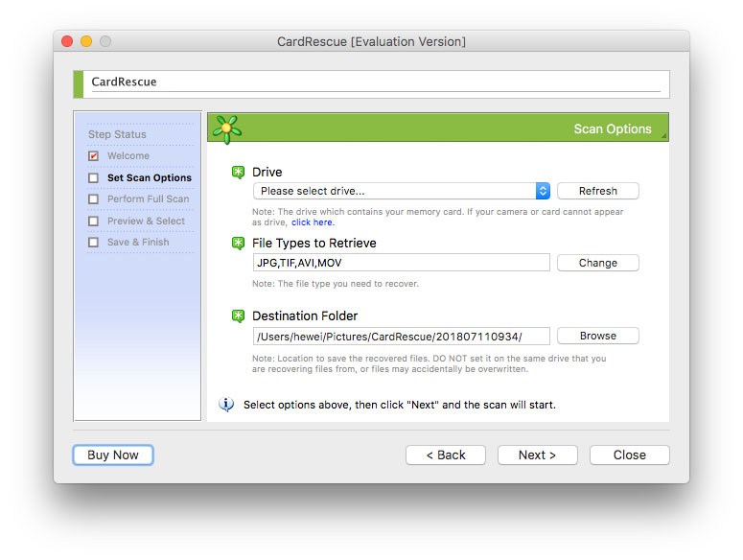Toggle the Perform Full Scan checkbox

(x=93, y=199)
